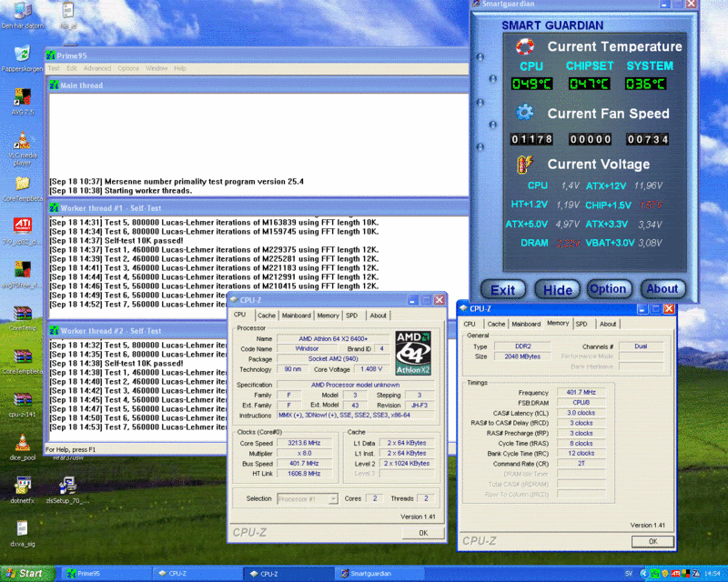728x582 pixels.
Task: Open the Papperskorgen recycle bin icon
Action: pos(22,55)
